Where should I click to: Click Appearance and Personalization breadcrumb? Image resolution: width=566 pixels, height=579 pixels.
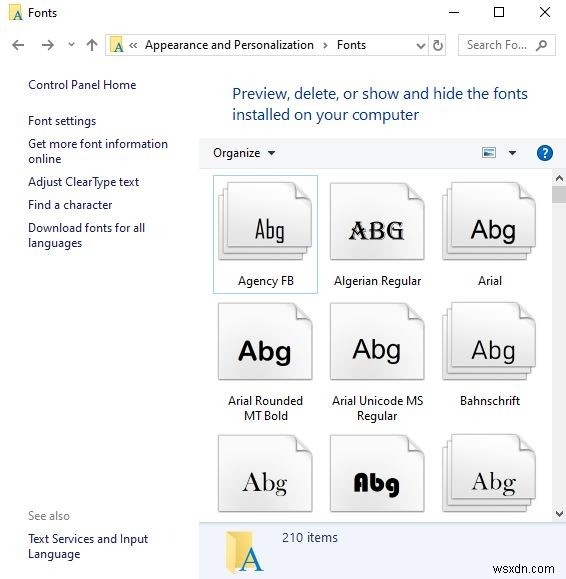click(x=229, y=45)
